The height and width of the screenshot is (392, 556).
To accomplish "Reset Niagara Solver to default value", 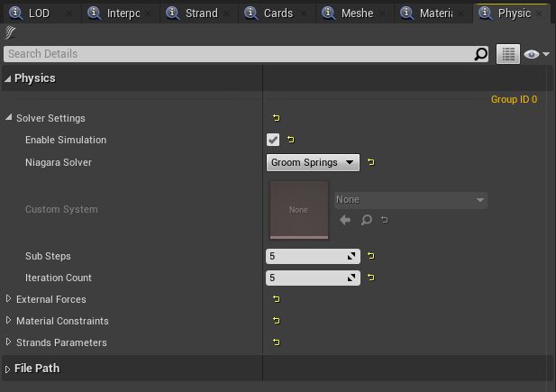I will [x=370, y=162].
